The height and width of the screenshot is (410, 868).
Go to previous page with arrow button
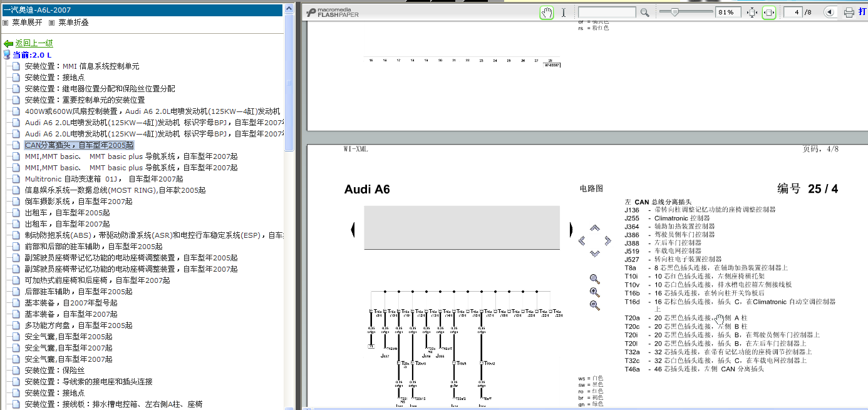(x=829, y=13)
